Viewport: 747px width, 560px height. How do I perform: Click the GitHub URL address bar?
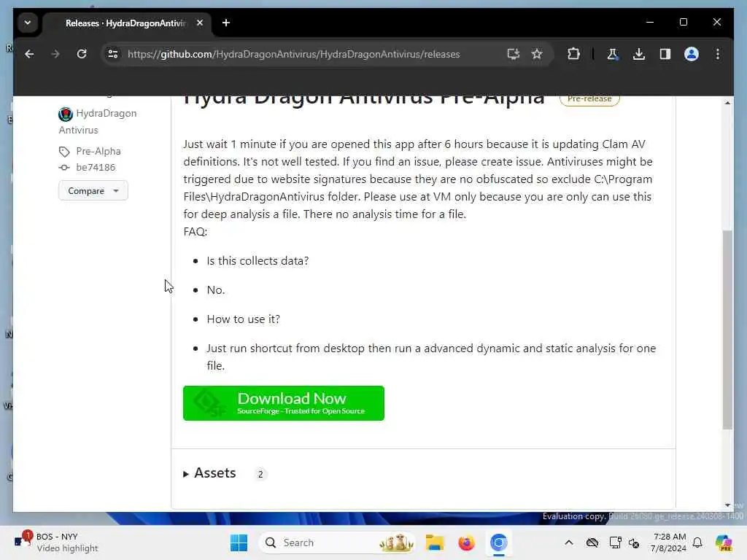point(293,54)
